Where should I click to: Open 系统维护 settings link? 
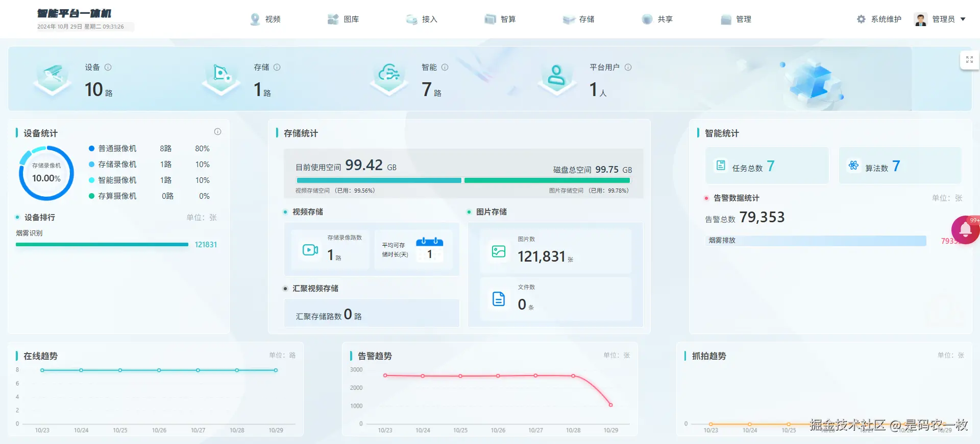(x=886, y=19)
